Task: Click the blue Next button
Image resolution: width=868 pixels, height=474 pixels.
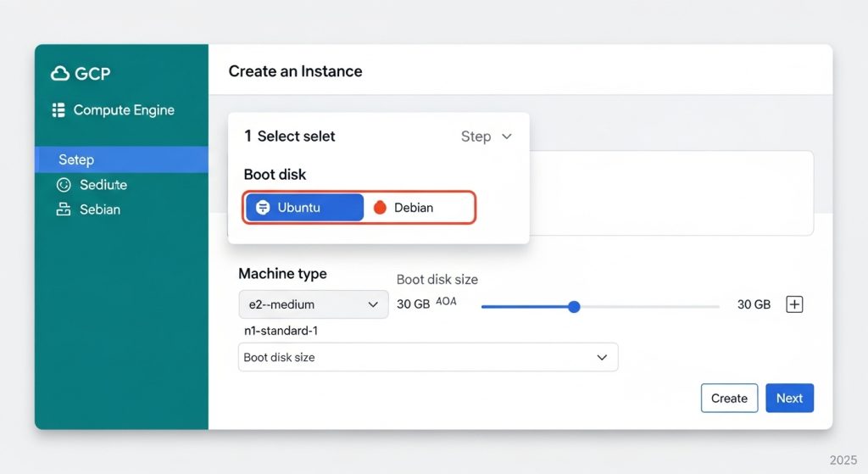Action: [x=789, y=398]
